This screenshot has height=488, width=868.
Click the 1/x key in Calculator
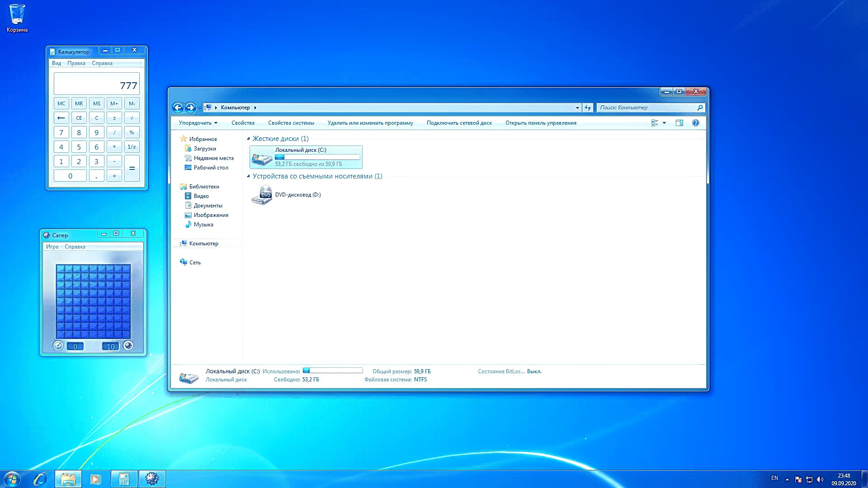[132, 147]
